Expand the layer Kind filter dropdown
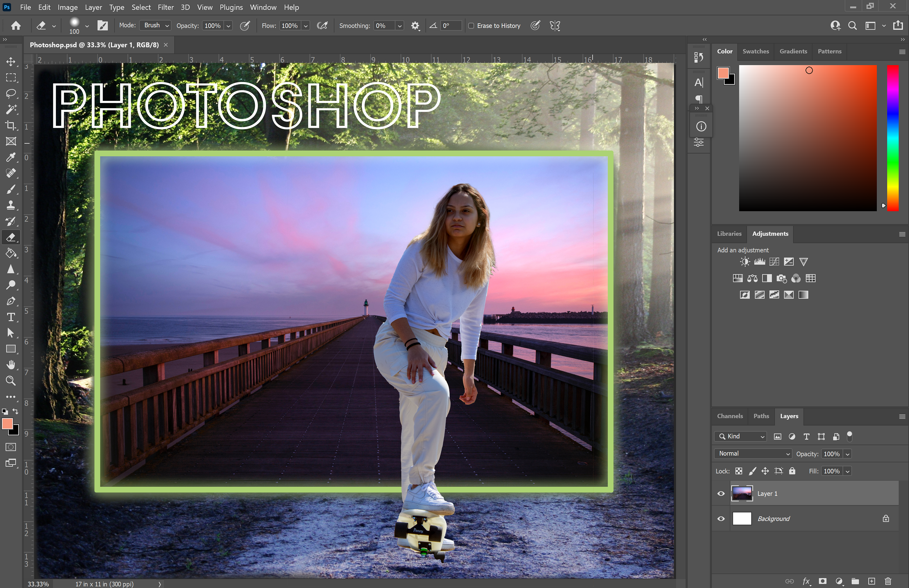 740,436
